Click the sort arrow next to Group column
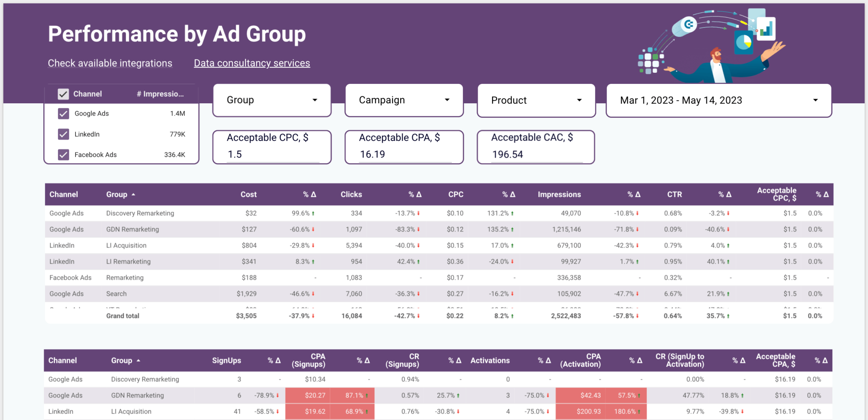The image size is (868, 420). (x=133, y=194)
